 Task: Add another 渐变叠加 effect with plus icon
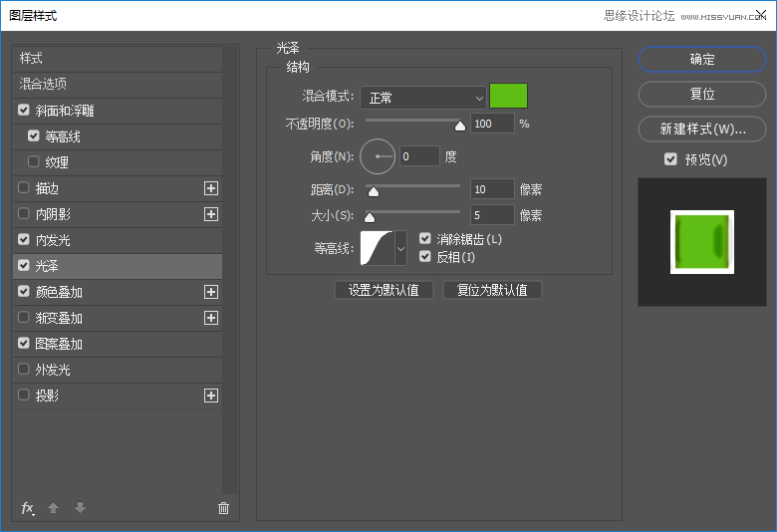click(211, 318)
